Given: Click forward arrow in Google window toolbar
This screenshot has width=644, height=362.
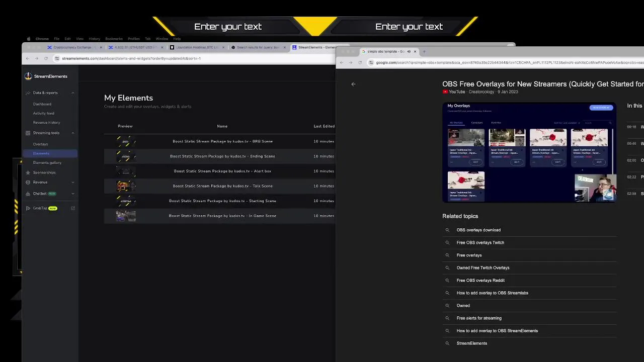Looking at the screenshot, I should pos(351,62).
